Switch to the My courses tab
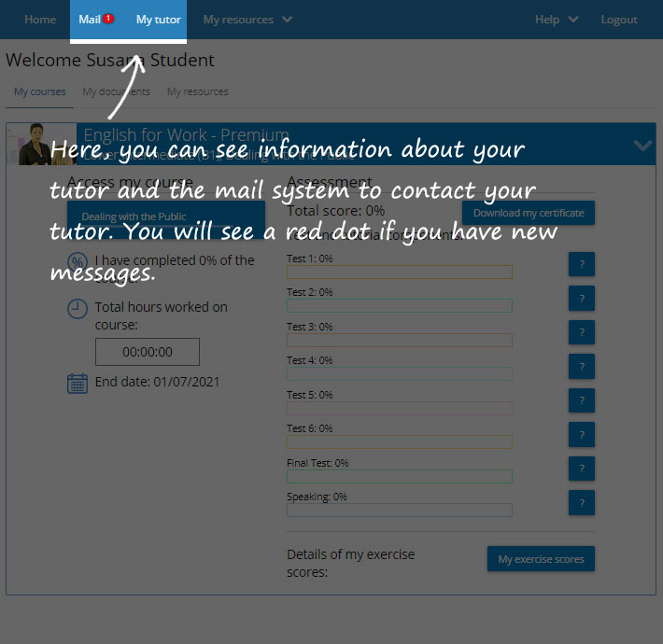Viewport: 663px width, 644px height. click(x=40, y=91)
